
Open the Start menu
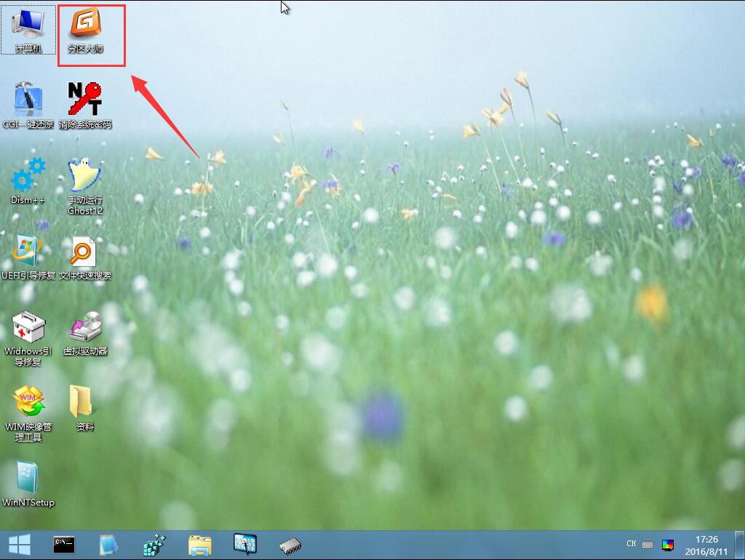tap(19, 543)
